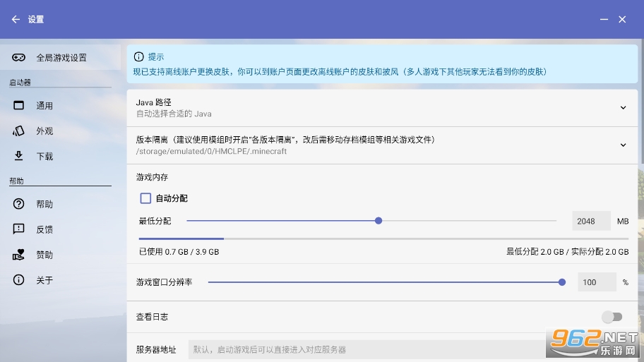Click the Appearance (外观) icon
Viewport: 644px width, 362px height.
point(19,131)
